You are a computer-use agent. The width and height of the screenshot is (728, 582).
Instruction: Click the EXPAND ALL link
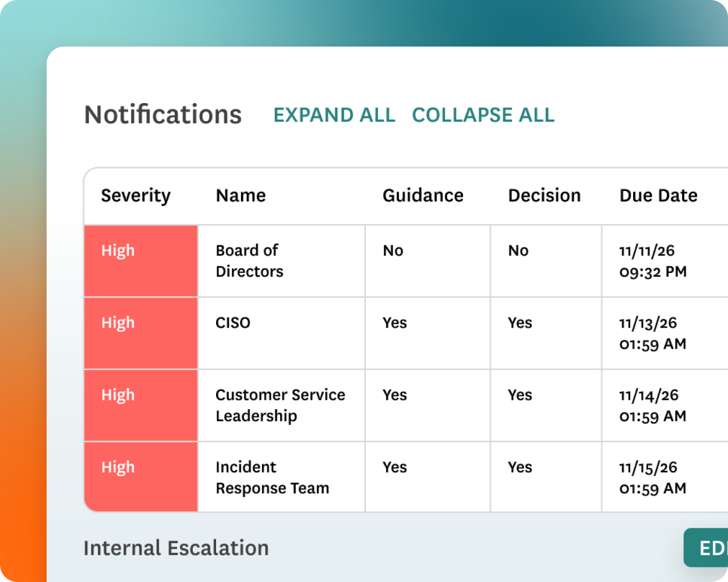[334, 115]
